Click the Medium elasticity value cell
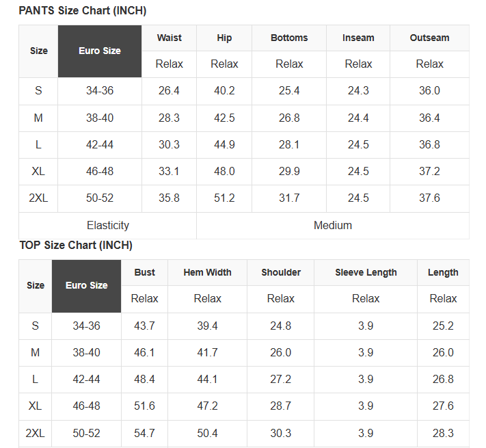 point(333,226)
